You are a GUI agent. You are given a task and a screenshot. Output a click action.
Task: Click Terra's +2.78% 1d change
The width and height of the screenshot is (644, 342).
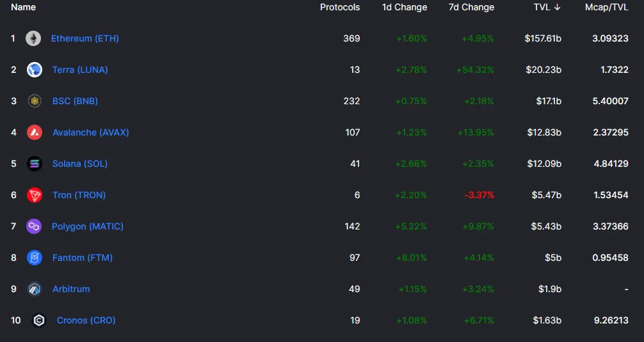[x=411, y=70]
